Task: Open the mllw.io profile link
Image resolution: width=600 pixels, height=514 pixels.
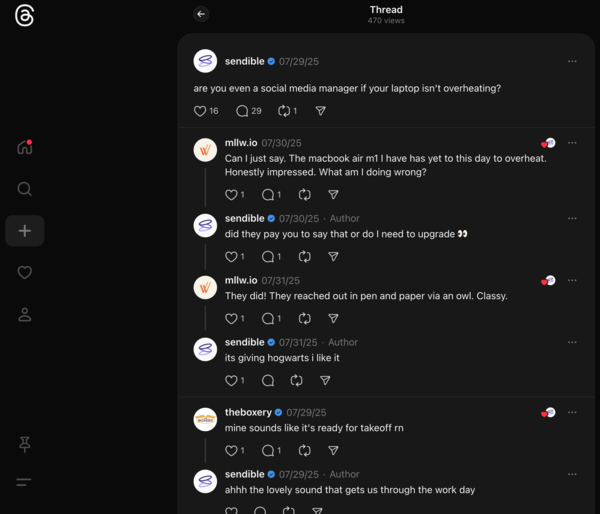Action: pos(241,143)
